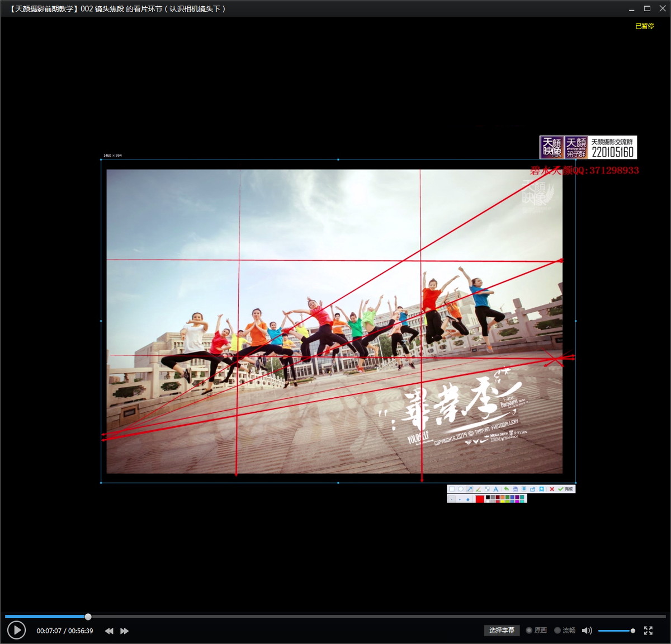671x644 pixels.
Task: Pick the dark green color swatch
Action: [x=507, y=497]
